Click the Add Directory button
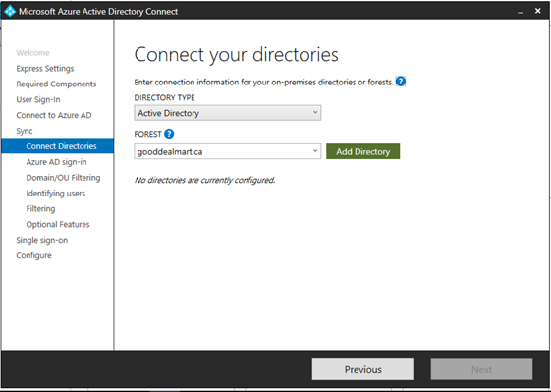 tap(363, 151)
